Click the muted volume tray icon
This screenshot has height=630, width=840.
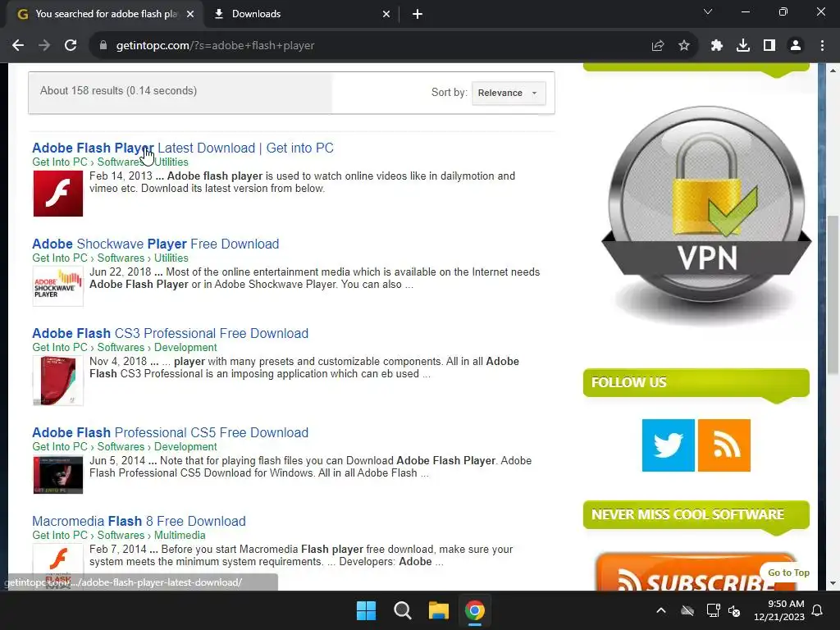pyautogui.click(x=734, y=610)
